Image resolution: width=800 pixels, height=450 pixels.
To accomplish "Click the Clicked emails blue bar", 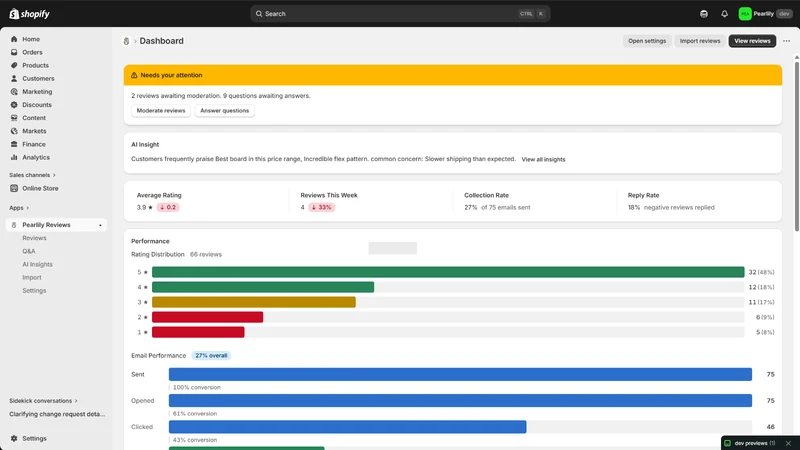I will (x=347, y=427).
